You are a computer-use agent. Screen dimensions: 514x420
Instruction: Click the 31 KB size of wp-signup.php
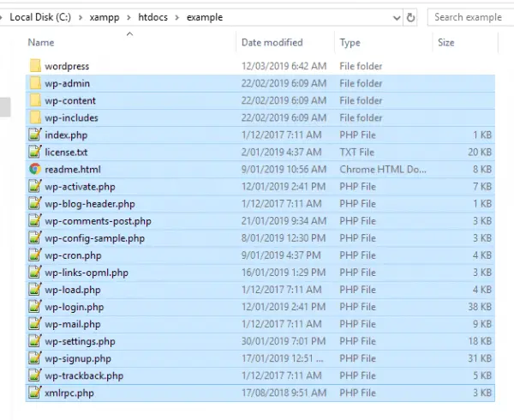point(480,358)
